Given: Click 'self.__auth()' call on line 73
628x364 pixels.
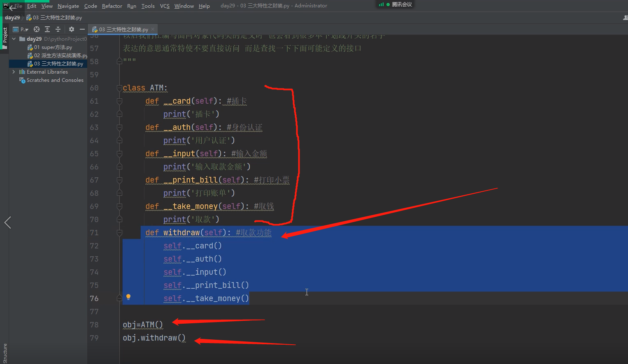Looking at the screenshot, I should 193,259.
